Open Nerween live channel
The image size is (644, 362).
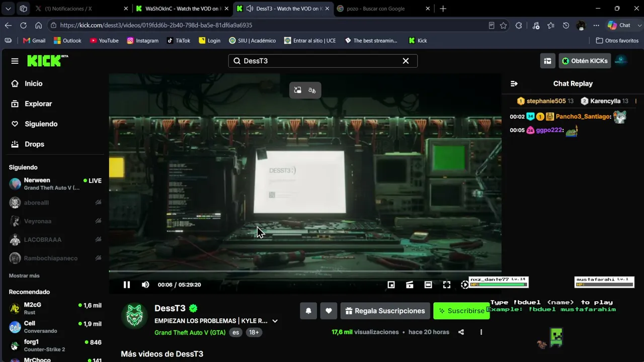tap(55, 184)
